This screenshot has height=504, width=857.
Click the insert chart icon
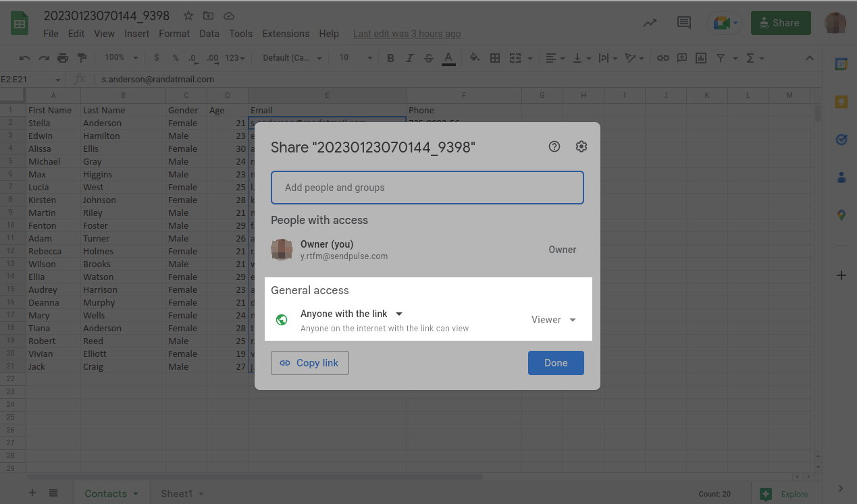701,58
